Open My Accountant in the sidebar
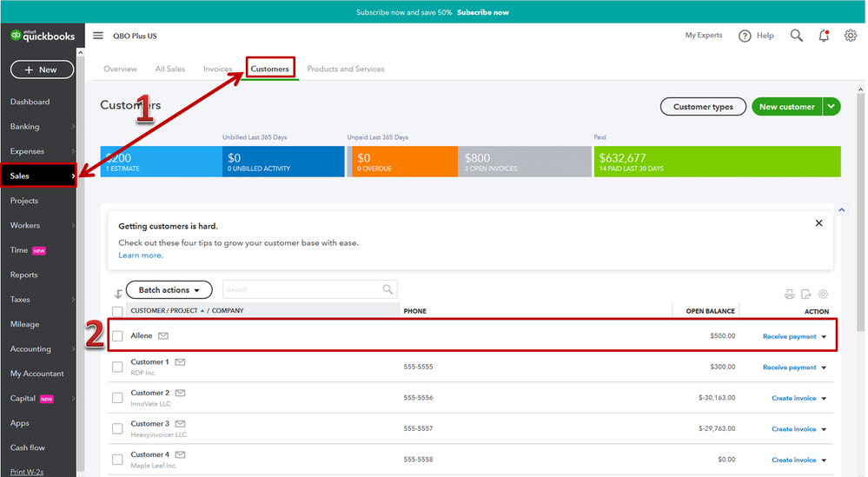Viewport: 868px width, 477px height. coord(36,374)
